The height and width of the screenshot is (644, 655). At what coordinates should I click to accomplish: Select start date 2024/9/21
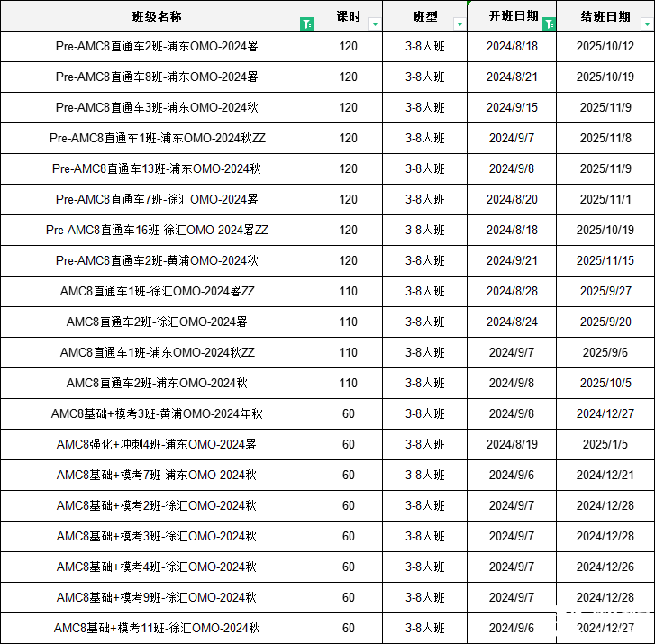pyautogui.click(x=512, y=260)
